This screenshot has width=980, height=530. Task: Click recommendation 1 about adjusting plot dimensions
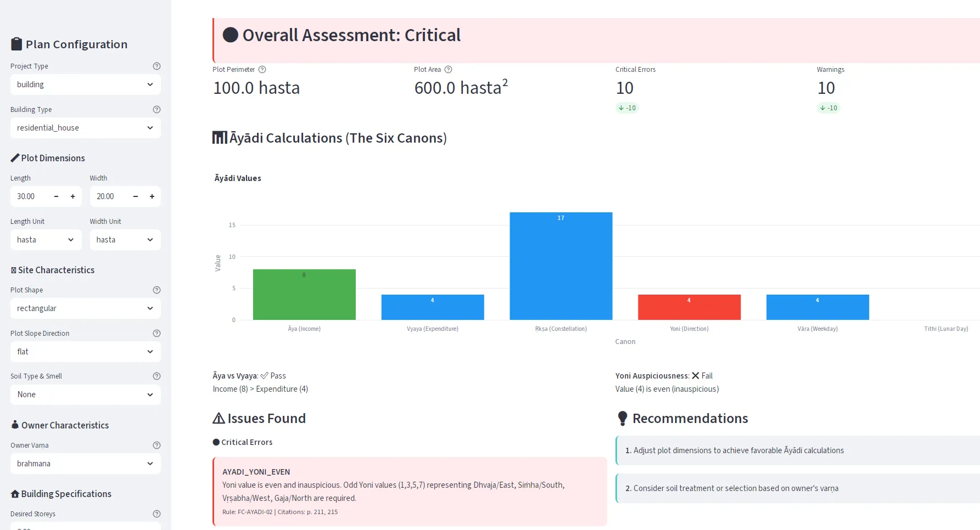798,450
